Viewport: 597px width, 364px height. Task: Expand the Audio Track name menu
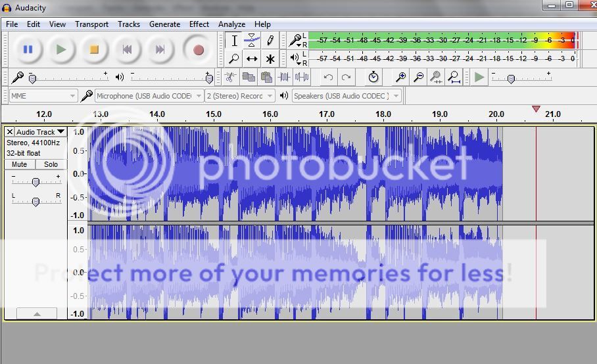click(40, 132)
